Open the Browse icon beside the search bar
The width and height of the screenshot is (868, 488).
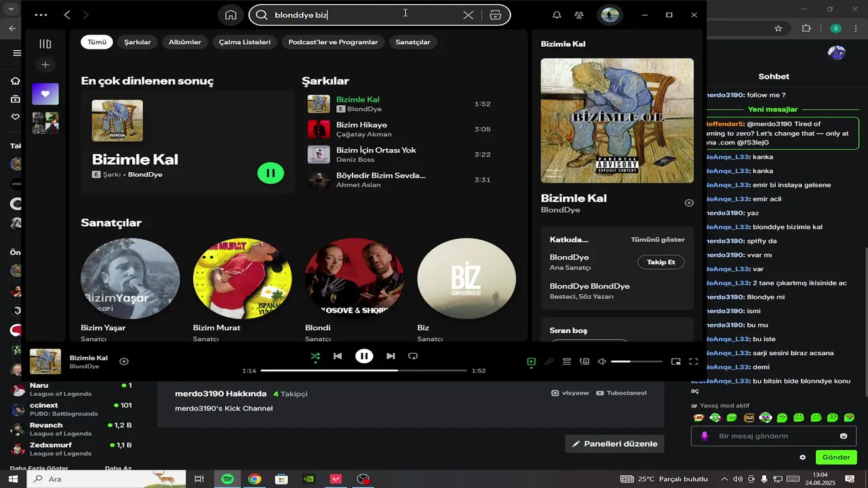[x=496, y=15]
